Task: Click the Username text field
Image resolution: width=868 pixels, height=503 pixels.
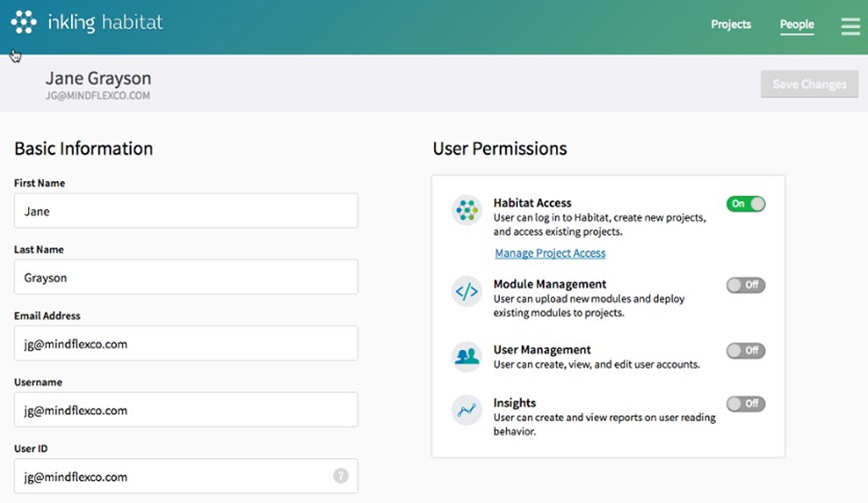Action: click(185, 409)
